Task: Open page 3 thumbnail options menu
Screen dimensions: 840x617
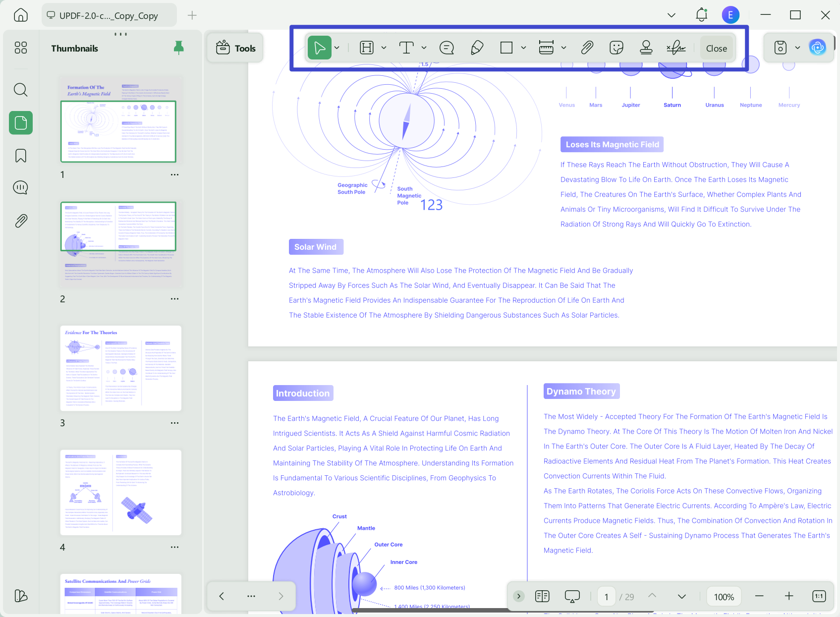Action: tap(174, 423)
